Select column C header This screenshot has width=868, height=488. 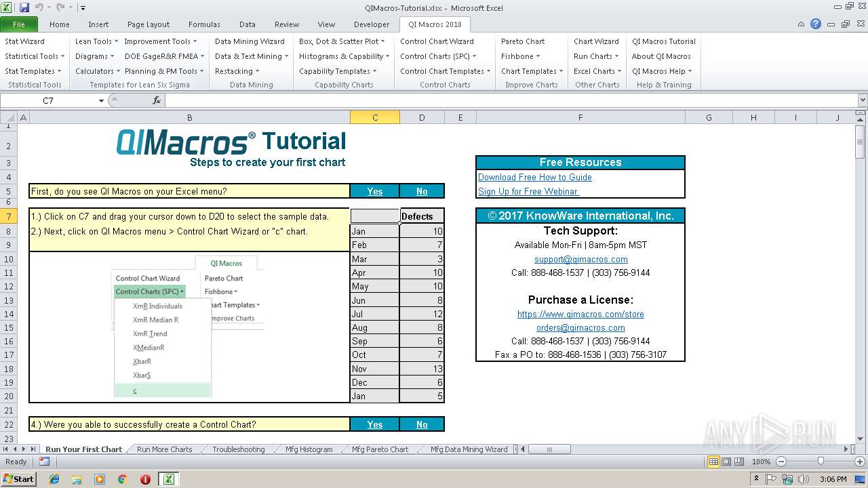pos(375,117)
